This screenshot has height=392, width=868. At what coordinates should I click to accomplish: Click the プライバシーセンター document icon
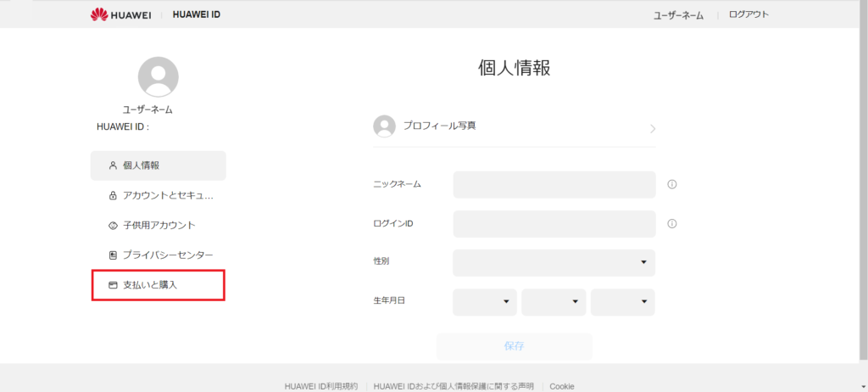coord(113,255)
